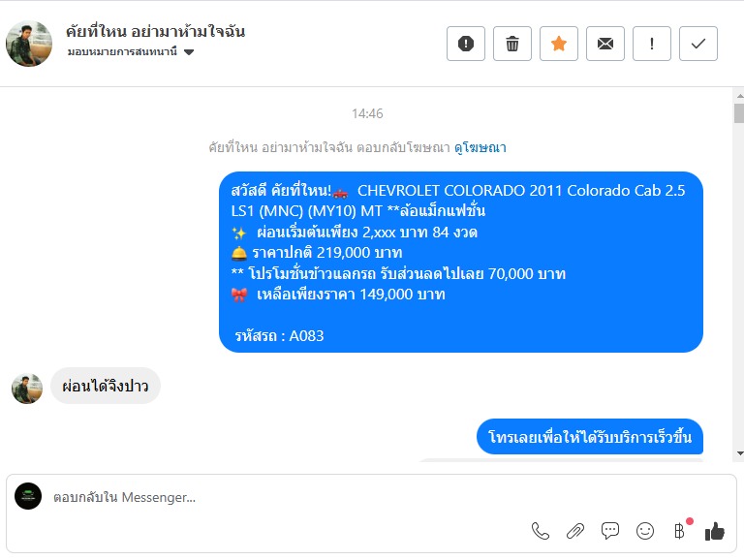Mark conversation as spam with exclamation circle icon
This screenshot has width=744, height=560.
[x=465, y=44]
